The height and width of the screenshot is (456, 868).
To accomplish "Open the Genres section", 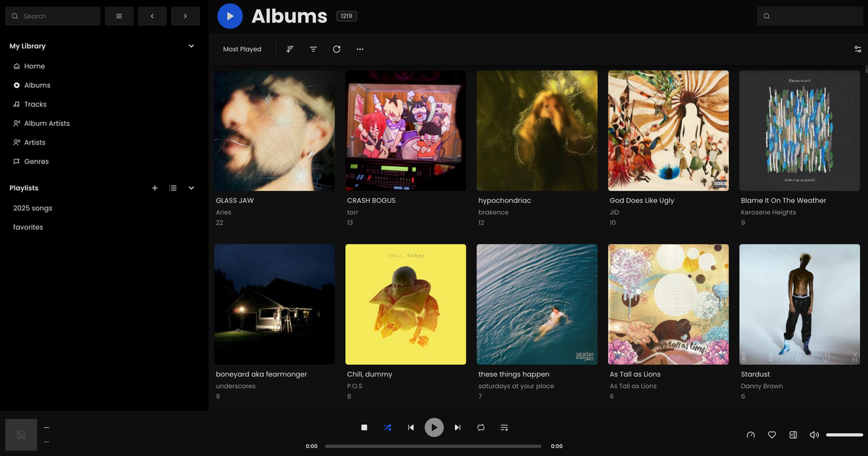I will pos(35,161).
